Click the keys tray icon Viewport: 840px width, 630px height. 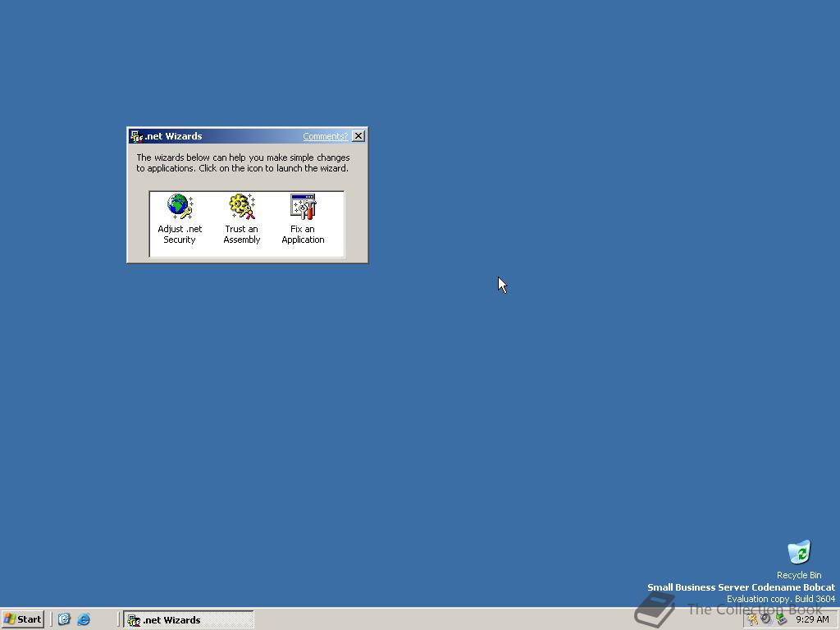[753, 620]
